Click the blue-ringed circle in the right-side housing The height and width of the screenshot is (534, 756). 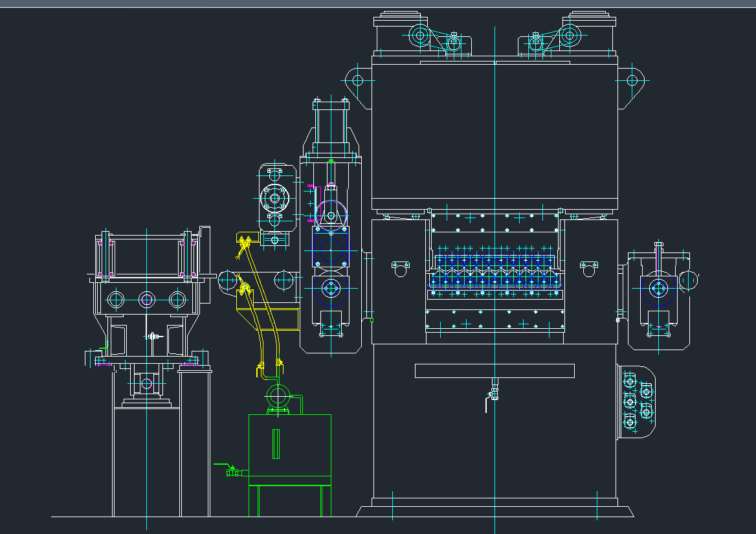pos(659,288)
